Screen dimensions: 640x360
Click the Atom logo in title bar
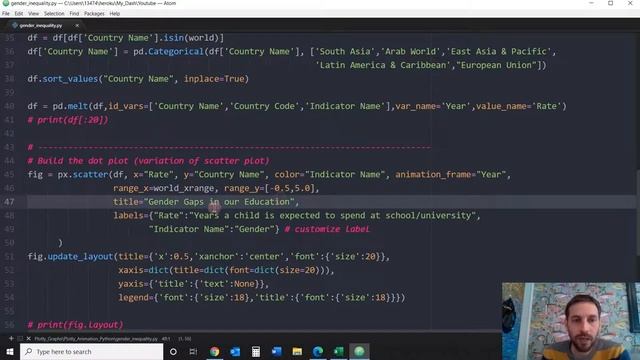(x=5, y=3)
